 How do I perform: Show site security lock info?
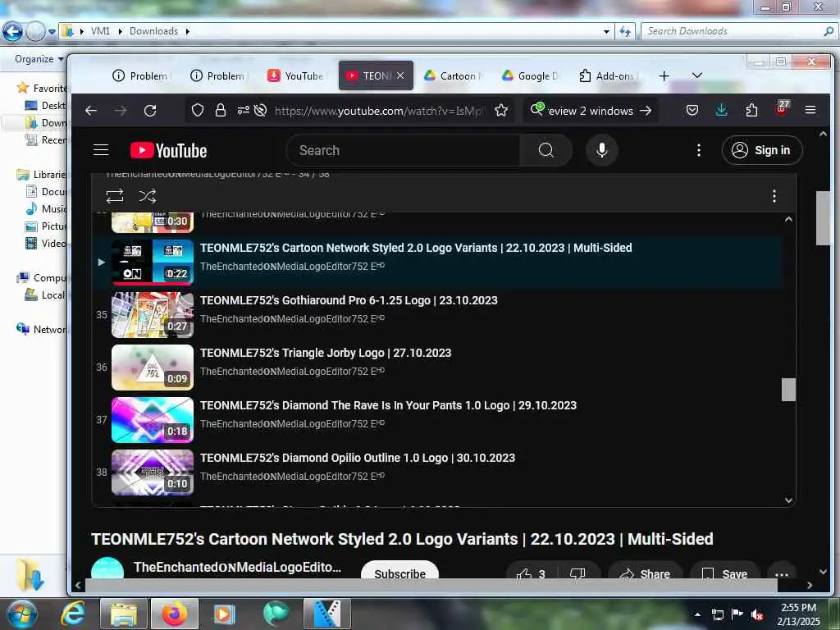click(220, 111)
